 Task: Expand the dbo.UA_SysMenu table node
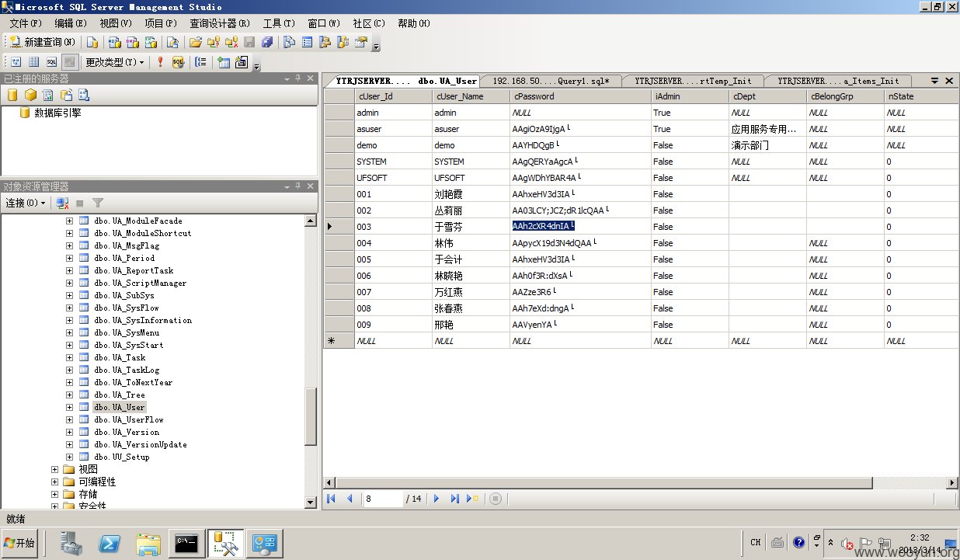69,332
